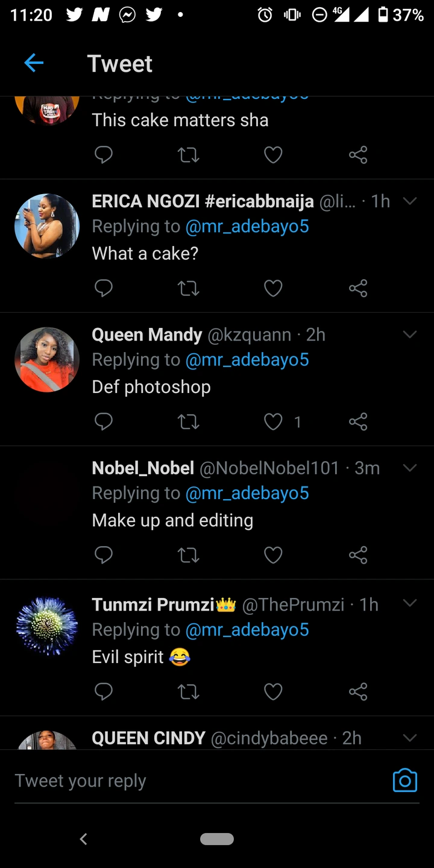Image resolution: width=434 pixels, height=868 pixels.
Task: View Queen Mandy's profile picture
Action: coord(47,360)
